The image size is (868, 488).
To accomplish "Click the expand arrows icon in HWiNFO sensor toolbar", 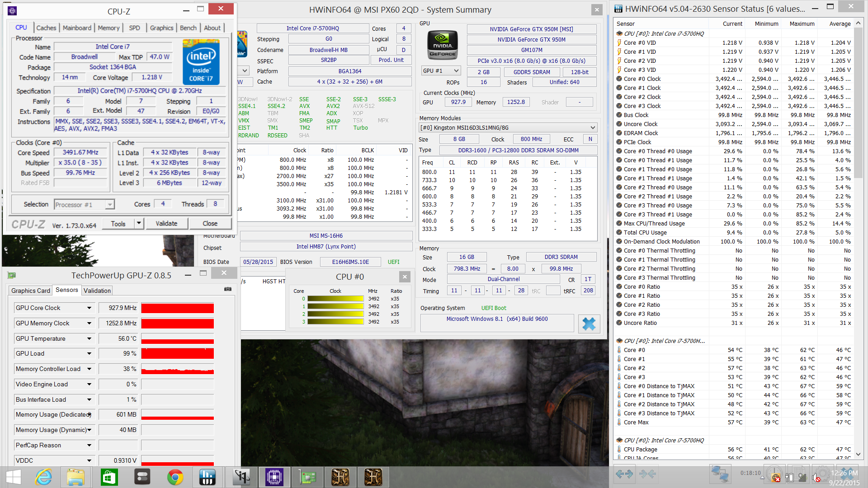I will [x=624, y=474].
